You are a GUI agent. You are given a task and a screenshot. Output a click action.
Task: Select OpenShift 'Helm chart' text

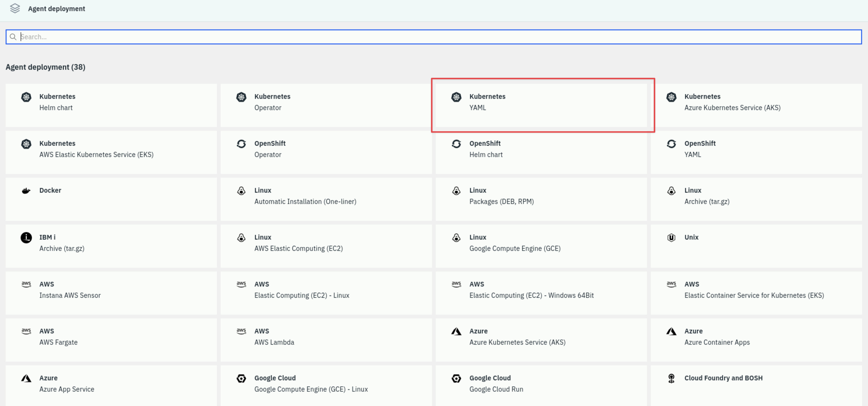click(486, 154)
